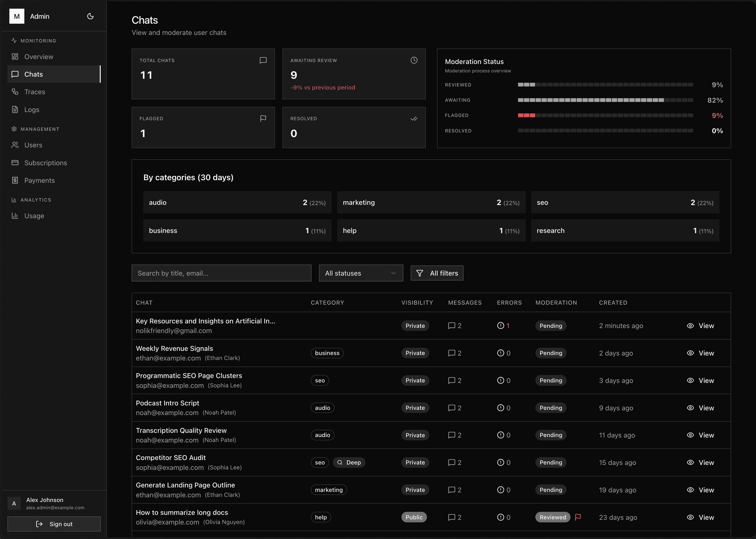Click the red flag on How to summarize row
This screenshot has width=756, height=539.
(578, 517)
